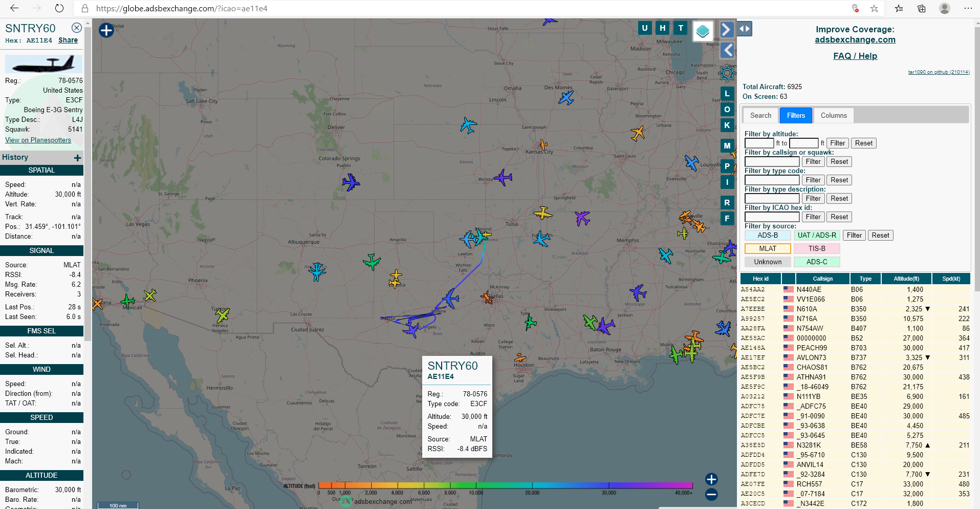Screen dimensions: 980x509
Task: Click the yellow aircraft near Springfield
Action: coord(543,213)
